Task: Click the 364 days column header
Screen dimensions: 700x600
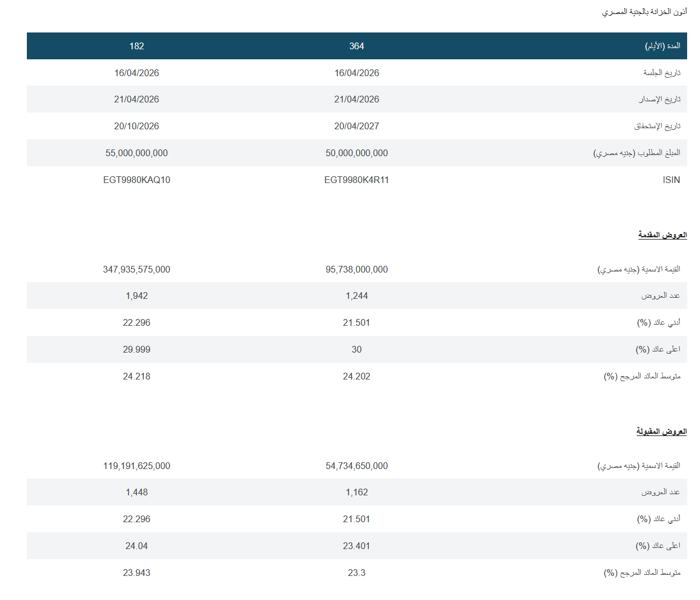Action: pyautogui.click(x=356, y=46)
